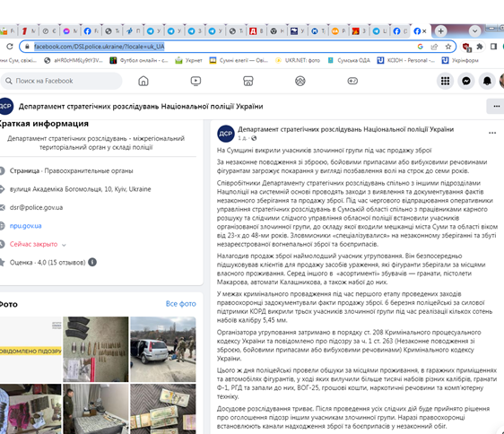
Task: Show rating info icon next to 'Оценка'
Action: tap(92, 263)
